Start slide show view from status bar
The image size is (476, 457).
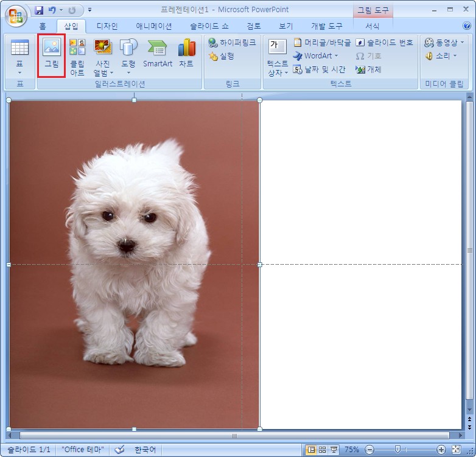(x=334, y=450)
